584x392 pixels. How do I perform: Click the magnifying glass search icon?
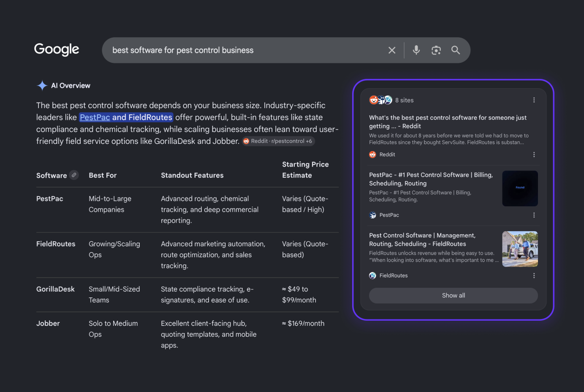point(456,50)
